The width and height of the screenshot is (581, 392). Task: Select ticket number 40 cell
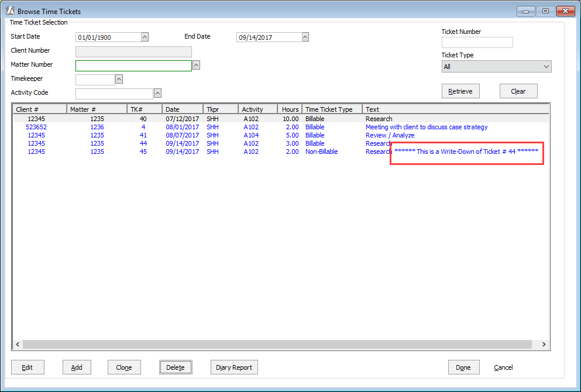click(x=143, y=119)
